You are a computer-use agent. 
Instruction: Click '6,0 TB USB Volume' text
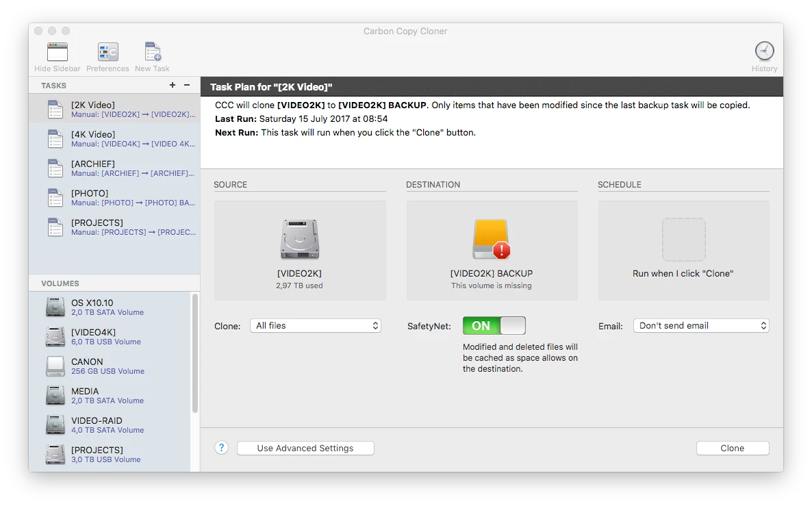click(106, 342)
